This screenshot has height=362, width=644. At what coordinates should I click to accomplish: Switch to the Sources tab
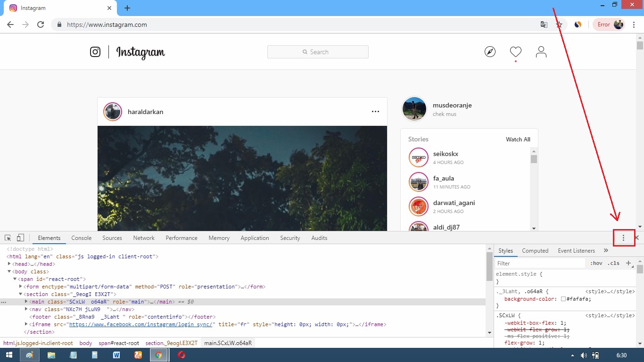[112, 238]
